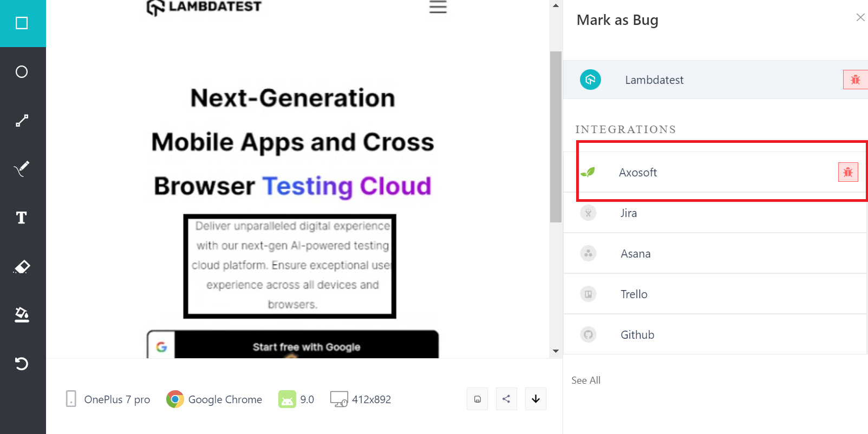868x434 pixels.
Task: Activate the freehand brush tool
Action: pos(22,169)
